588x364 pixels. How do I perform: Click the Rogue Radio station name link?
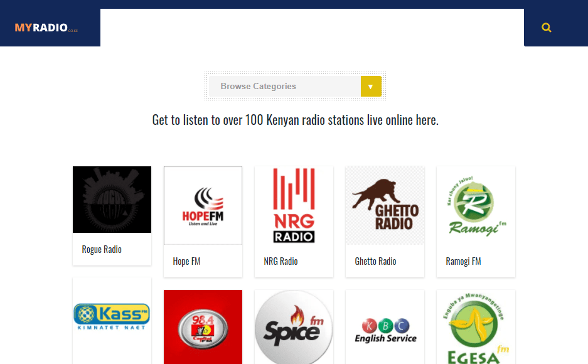tap(102, 249)
